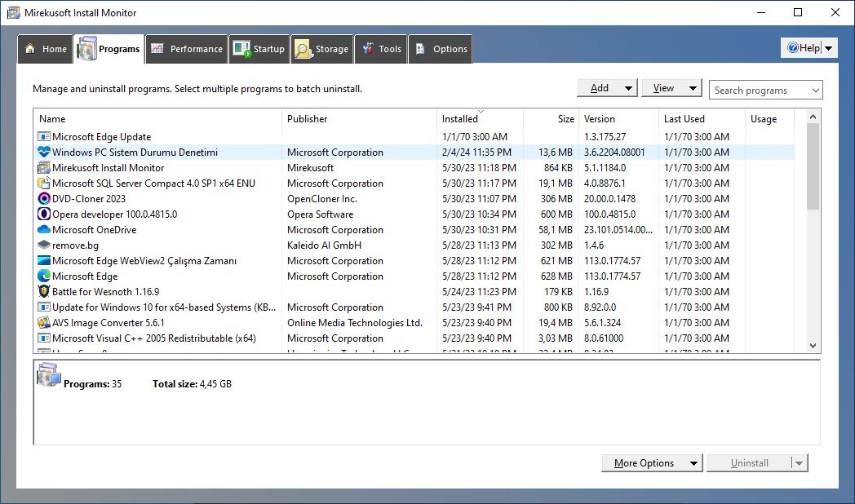855x504 pixels.
Task: Click the Opera developer icon
Action: pyautogui.click(x=43, y=214)
